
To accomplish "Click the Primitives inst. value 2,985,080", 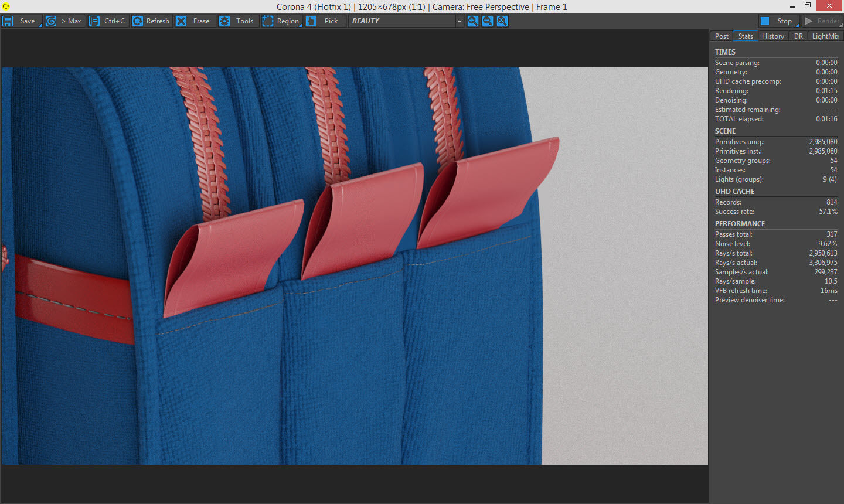I will 823,151.
